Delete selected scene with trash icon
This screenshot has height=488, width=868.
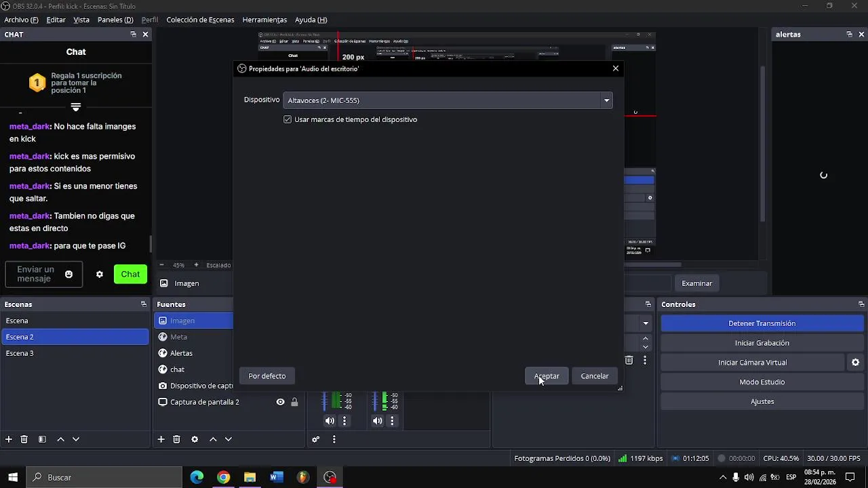24,439
